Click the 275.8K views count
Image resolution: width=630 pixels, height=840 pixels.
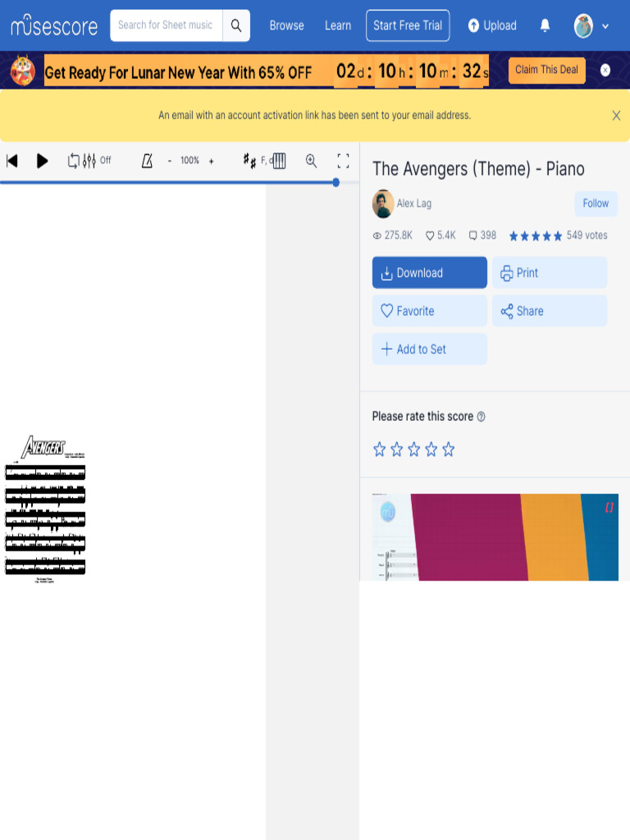[393, 235]
